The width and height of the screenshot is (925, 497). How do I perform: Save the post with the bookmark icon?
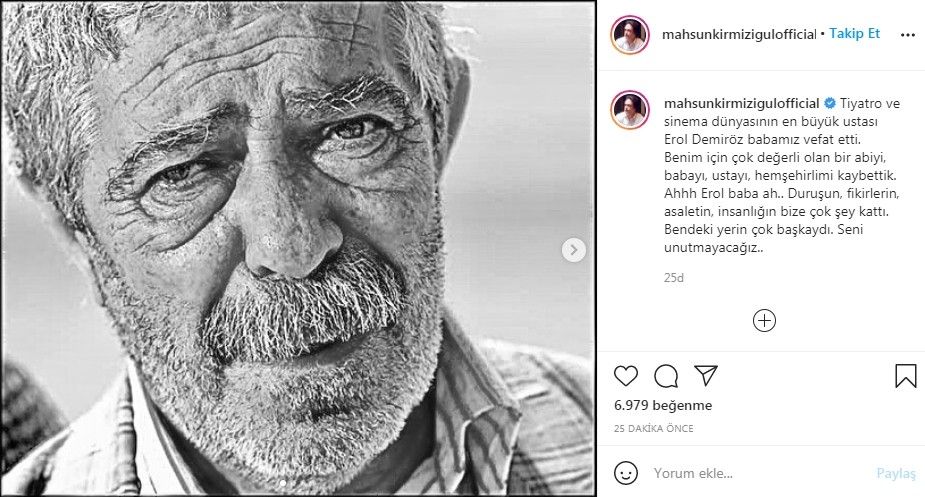905,376
